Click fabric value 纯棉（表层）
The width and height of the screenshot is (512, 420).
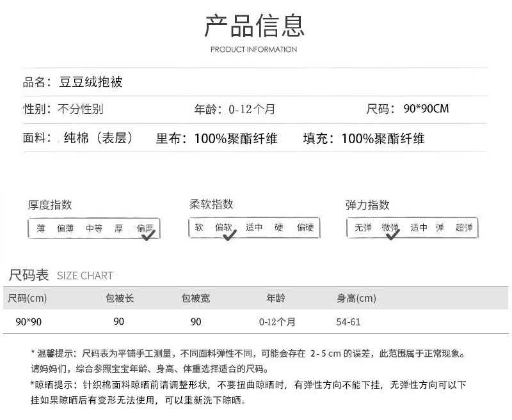(98, 137)
